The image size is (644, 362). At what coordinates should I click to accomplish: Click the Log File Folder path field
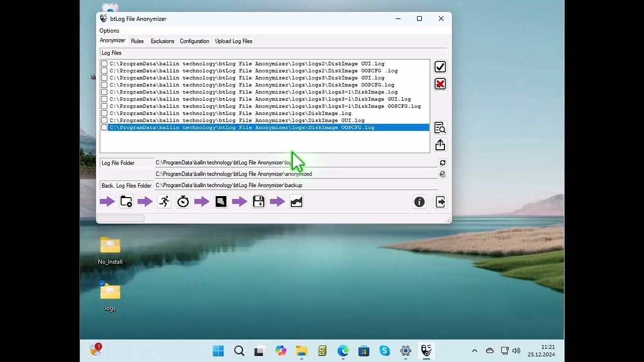296,163
